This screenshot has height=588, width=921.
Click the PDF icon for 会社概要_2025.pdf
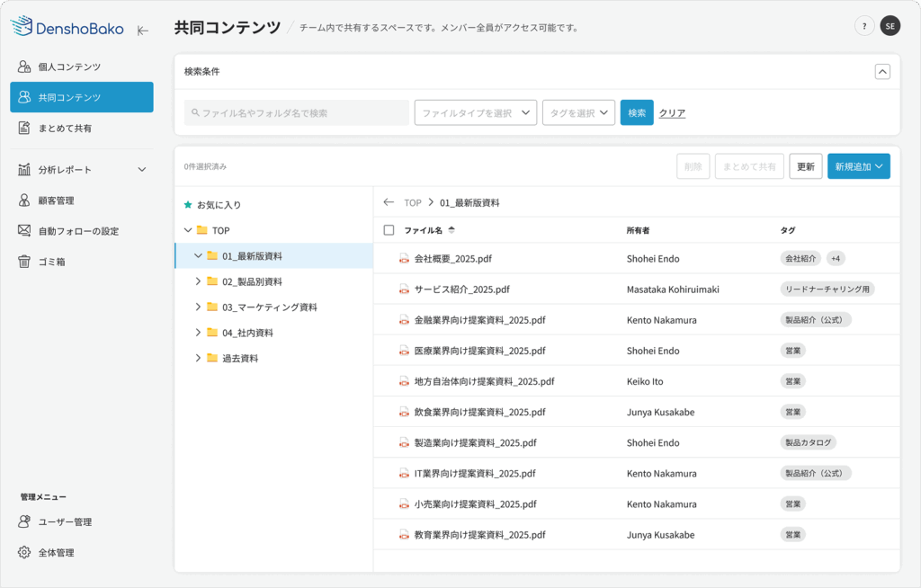tap(404, 259)
